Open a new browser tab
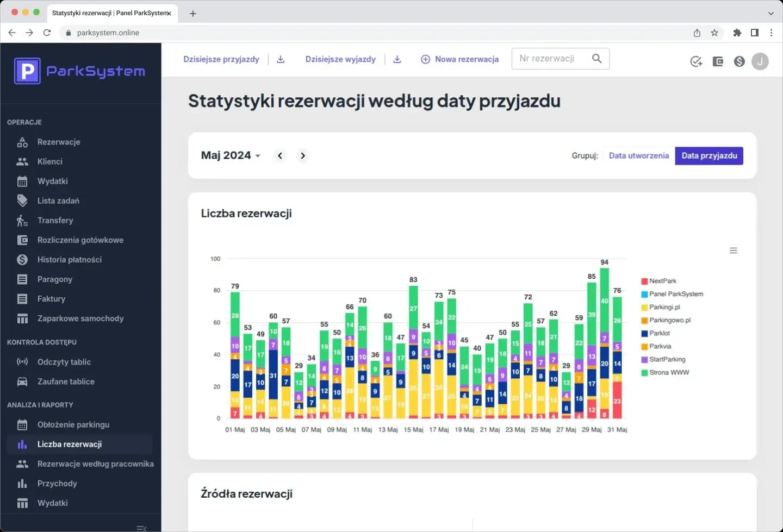The image size is (783, 532). [x=193, y=14]
